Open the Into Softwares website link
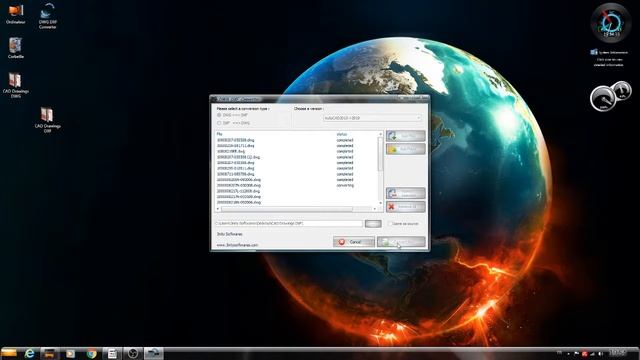 (237, 245)
